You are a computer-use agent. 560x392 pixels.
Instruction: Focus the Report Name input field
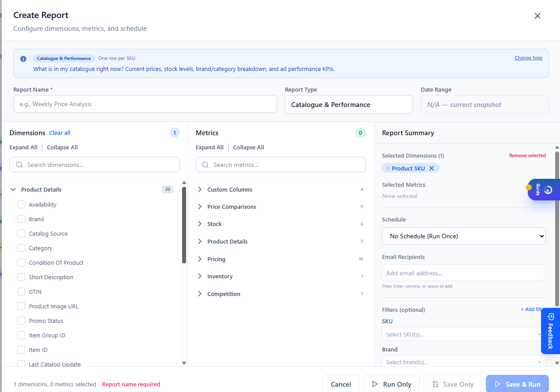[x=145, y=104]
